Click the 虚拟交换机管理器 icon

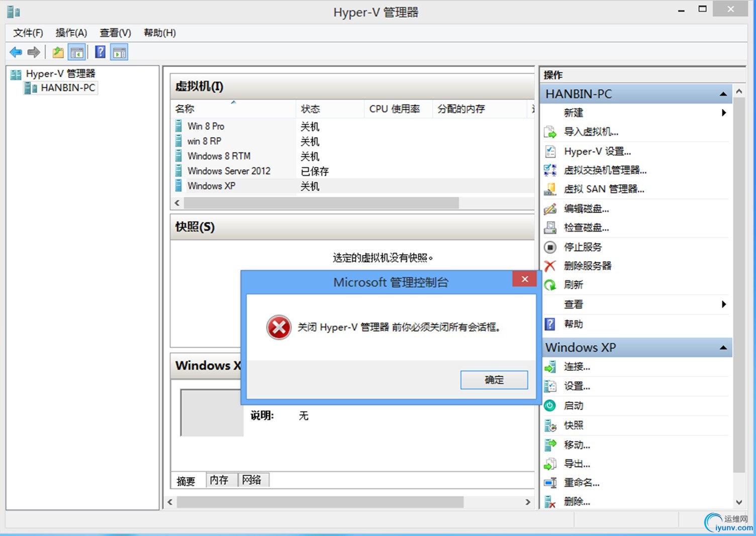coord(550,170)
